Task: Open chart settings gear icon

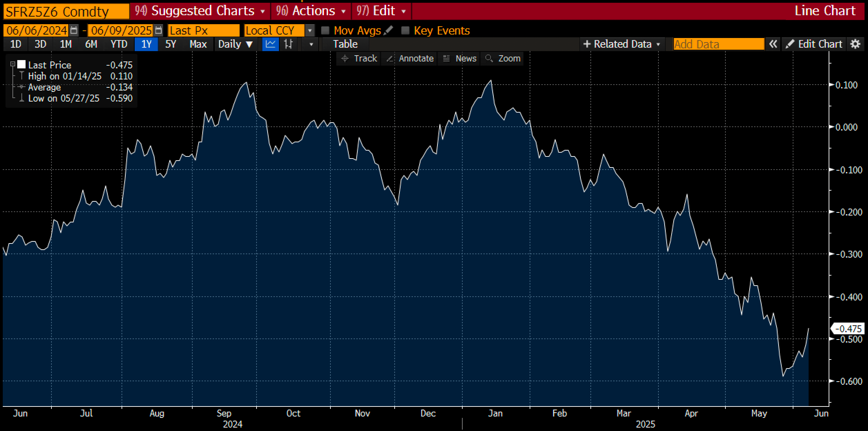Action: (855, 44)
